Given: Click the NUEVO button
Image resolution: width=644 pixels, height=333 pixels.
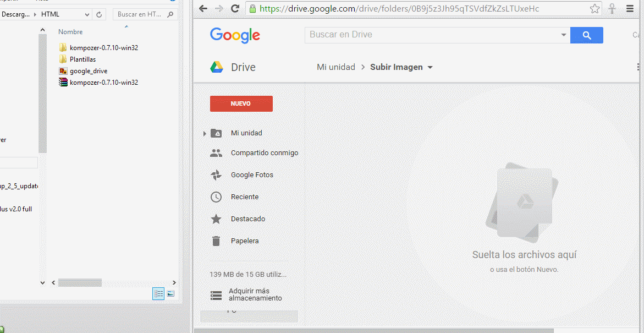Looking at the screenshot, I should 241,103.
